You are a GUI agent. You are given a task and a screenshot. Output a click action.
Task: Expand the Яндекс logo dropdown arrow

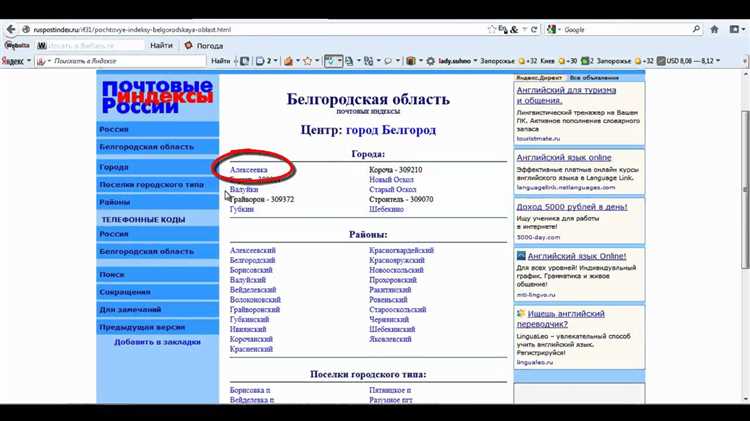pos(28,61)
